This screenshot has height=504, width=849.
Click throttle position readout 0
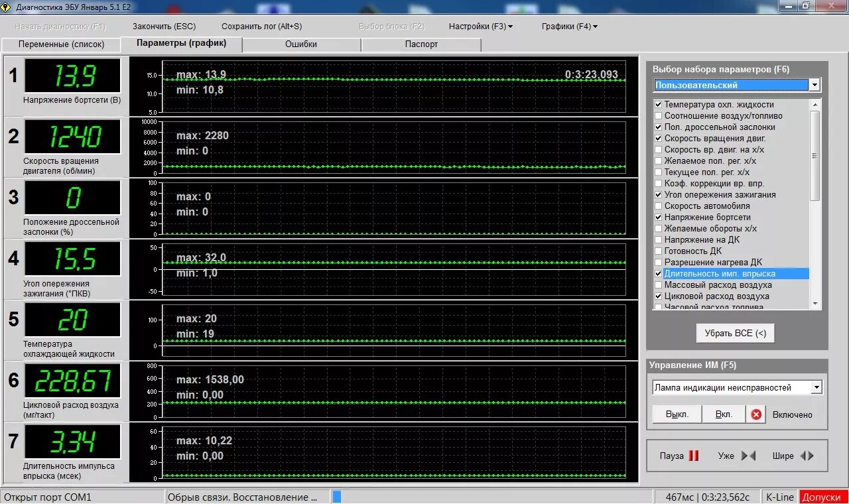point(73,198)
